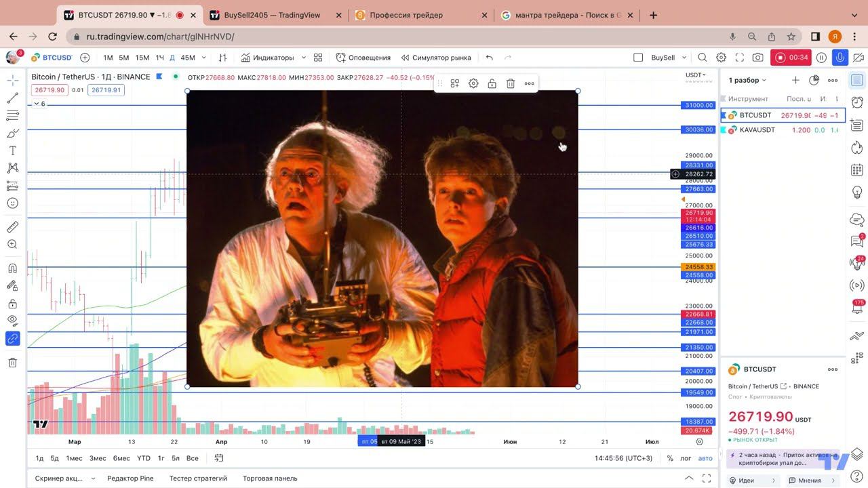
Task: Open the Индикаторы indicators menu
Action: [267, 58]
